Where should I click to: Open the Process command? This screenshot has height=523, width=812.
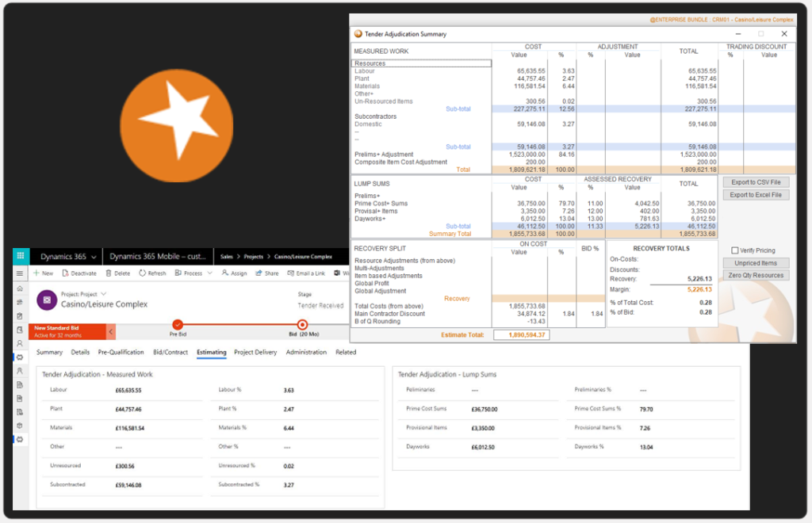(189, 273)
